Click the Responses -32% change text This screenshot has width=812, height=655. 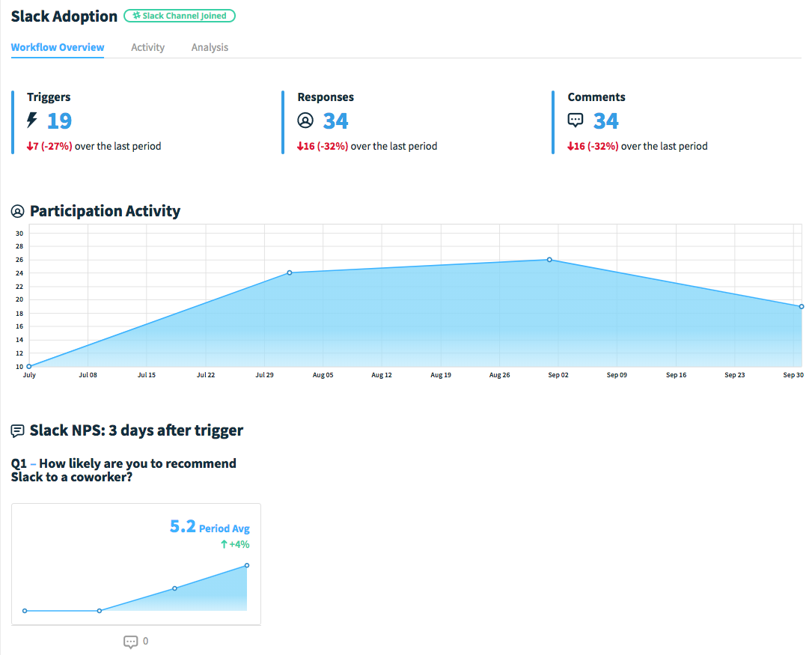pos(322,146)
